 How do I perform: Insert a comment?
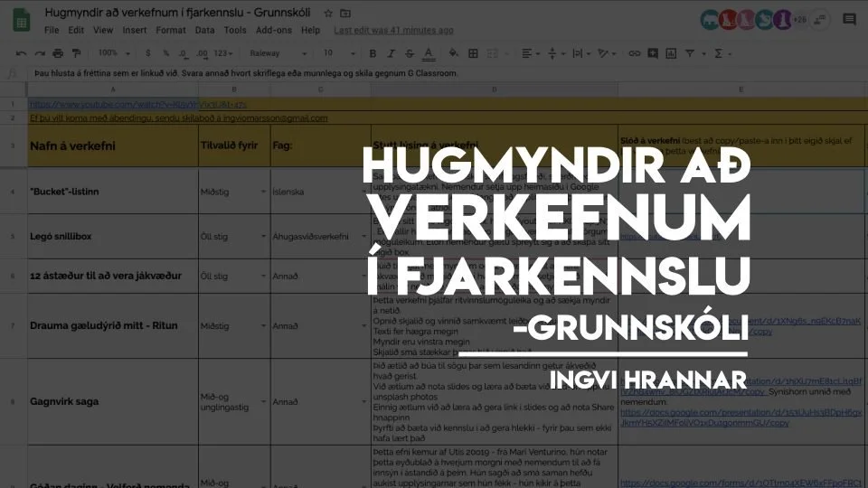tap(653, 53)
